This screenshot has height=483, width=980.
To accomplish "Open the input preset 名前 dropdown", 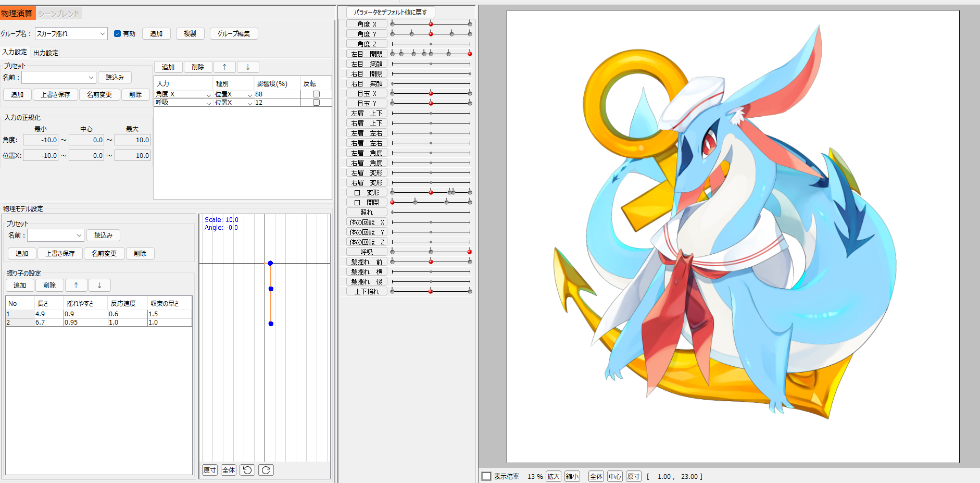I will click(x=59, y=78).
